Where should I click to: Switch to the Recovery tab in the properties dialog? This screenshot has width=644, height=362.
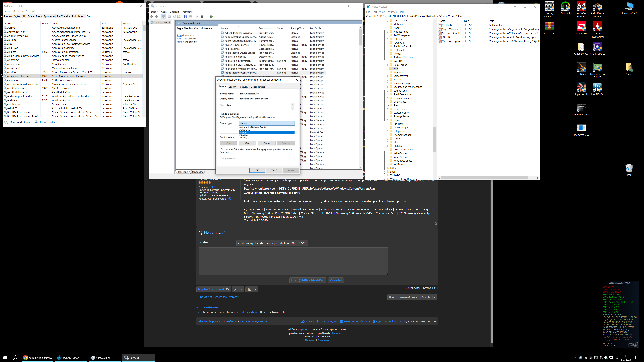click(x=243, y=87)
